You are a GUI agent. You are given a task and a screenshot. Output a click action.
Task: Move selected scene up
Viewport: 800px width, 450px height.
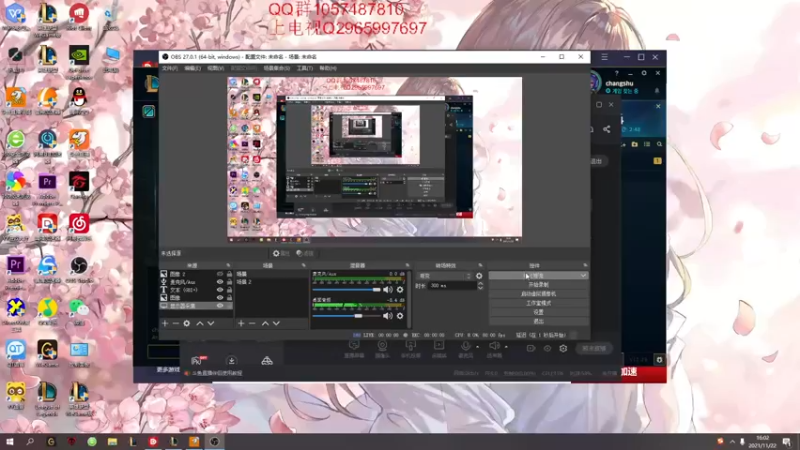(x=265, y=323)
